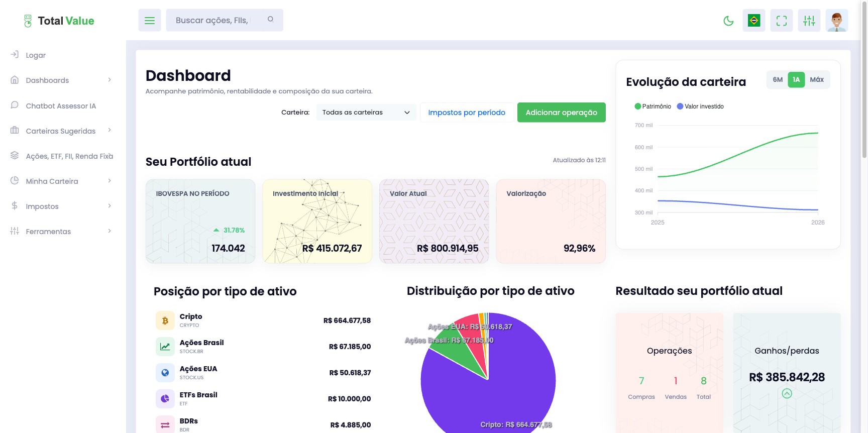868x433 pixels.
Task: Click the Compras count 7
Action: [x=641, y=381]
